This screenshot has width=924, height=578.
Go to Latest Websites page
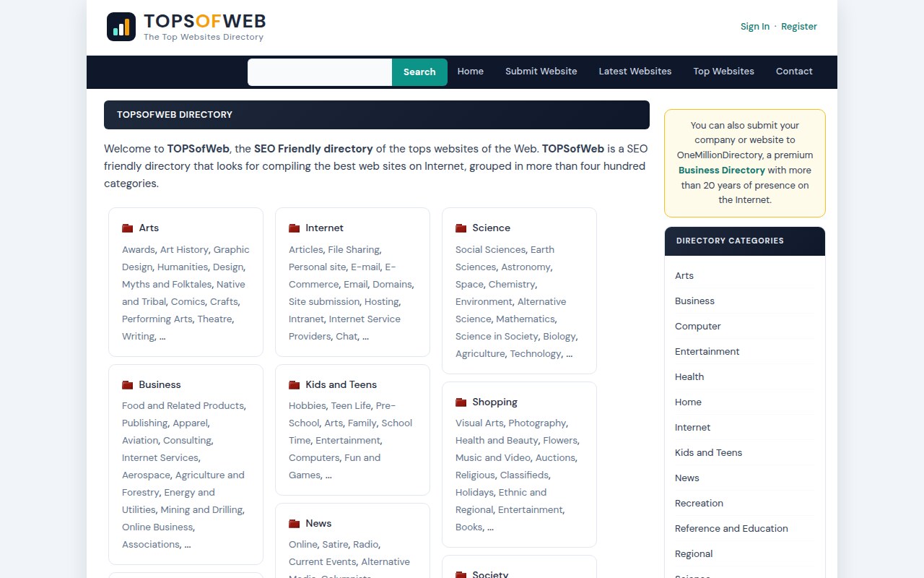pos(635,72)
